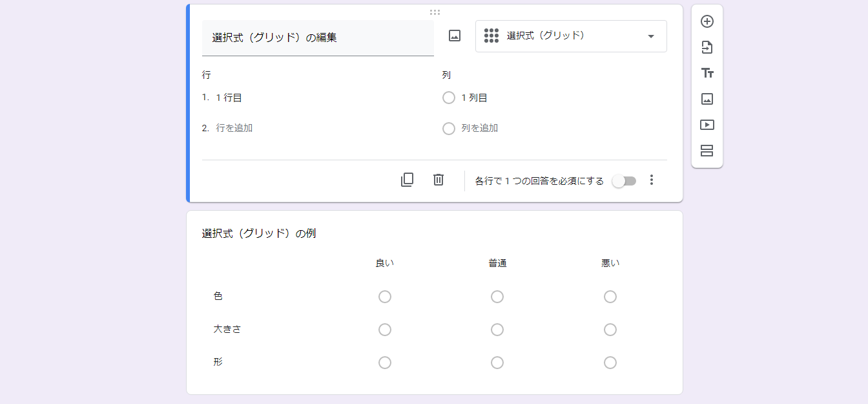Select 悪い for the 形 row
The width and height of the screenshot is (868, 404).
[610, 363]
